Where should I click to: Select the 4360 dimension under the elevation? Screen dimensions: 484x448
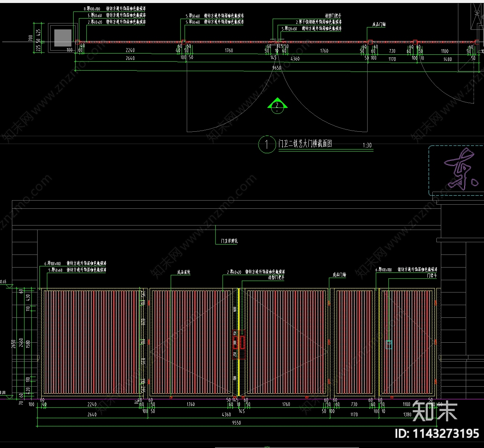click(x=226, y=414)
